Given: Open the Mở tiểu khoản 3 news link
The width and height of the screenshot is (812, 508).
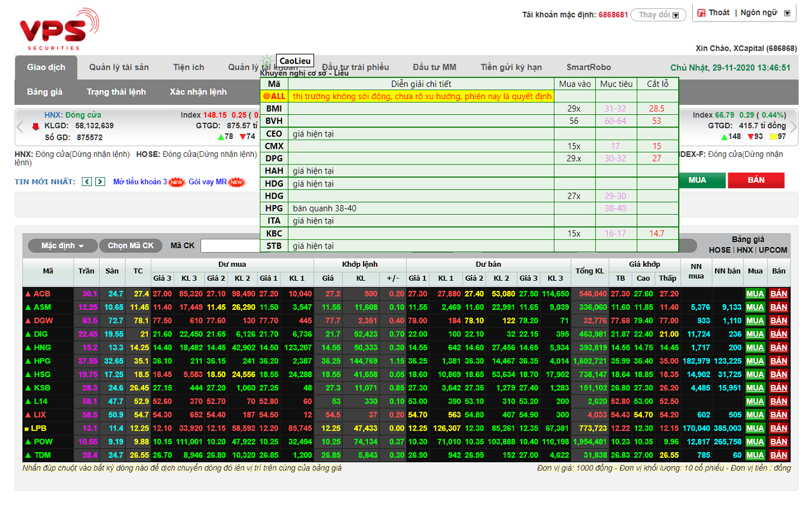Looking at the screenshot, I should coord(141,182).
